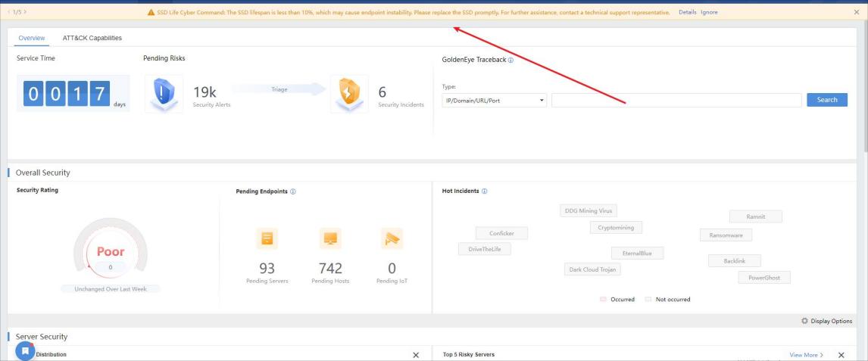Image resolution: width=868 pixels, height=361 pixels.
Task: Show info tooltip beside Hot Incidents
Action: click(x=485, y=191)
